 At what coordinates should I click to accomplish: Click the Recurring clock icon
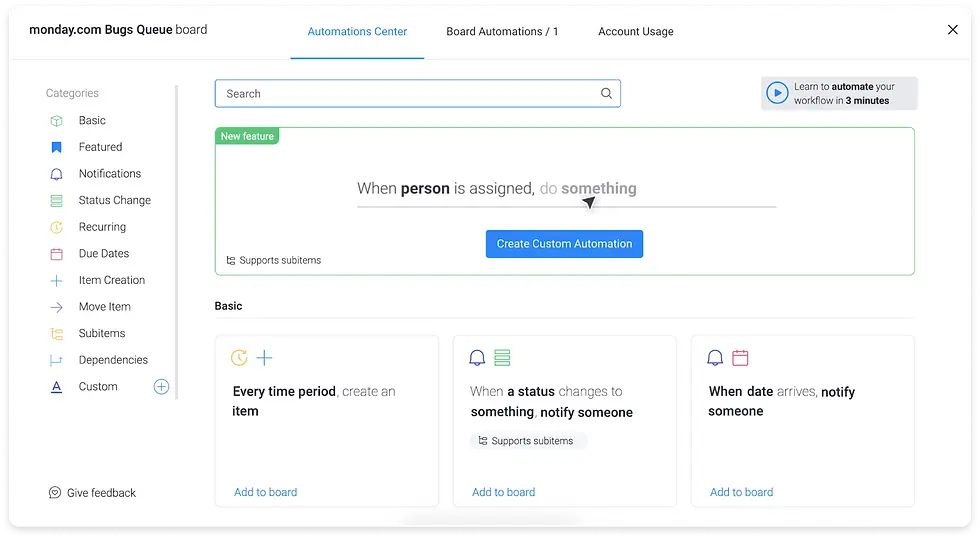click(57, 227)
